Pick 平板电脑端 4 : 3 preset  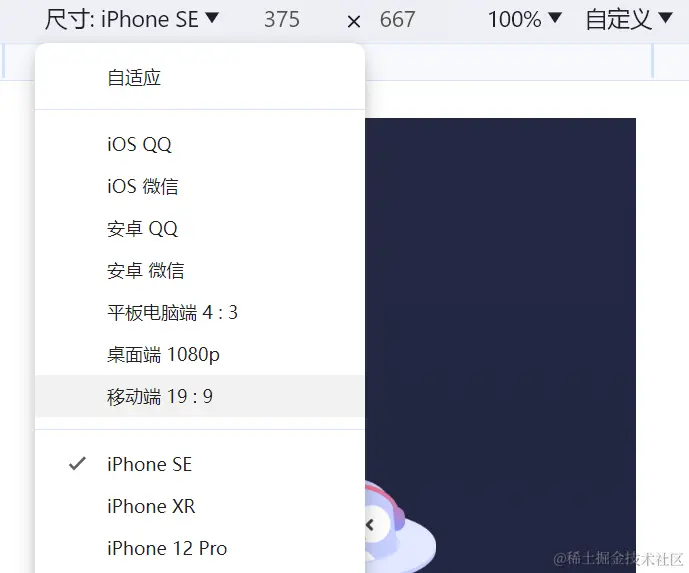(200, 312)
